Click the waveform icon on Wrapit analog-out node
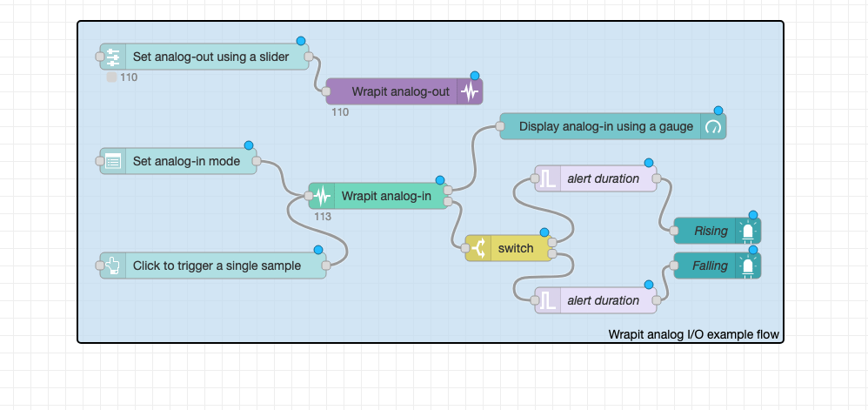Screen dimensions: 868x410 [x=470, y=91]
